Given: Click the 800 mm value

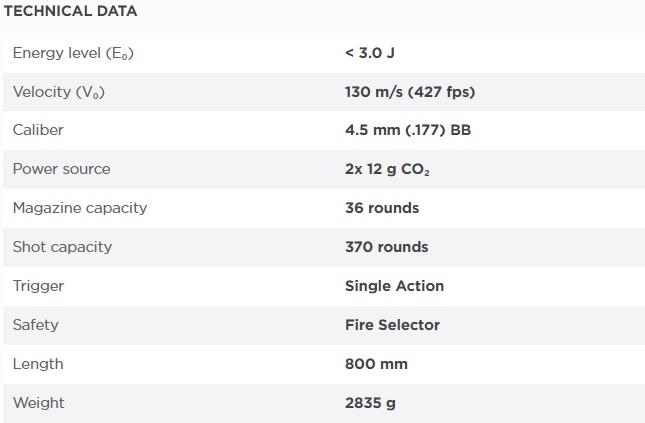Looking at the screenshot, I should tap(376, 364).
